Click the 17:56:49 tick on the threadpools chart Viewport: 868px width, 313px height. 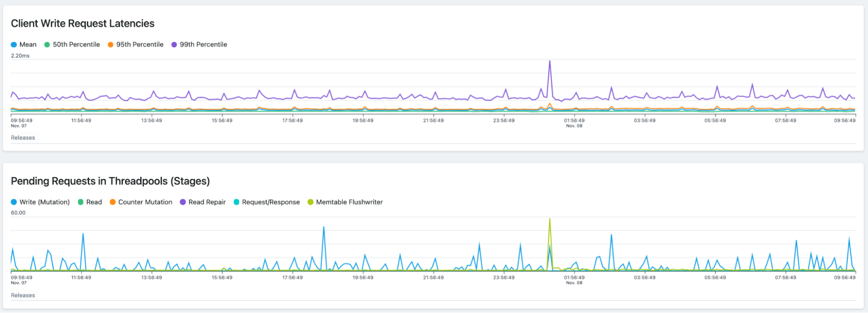click(292, 277)
